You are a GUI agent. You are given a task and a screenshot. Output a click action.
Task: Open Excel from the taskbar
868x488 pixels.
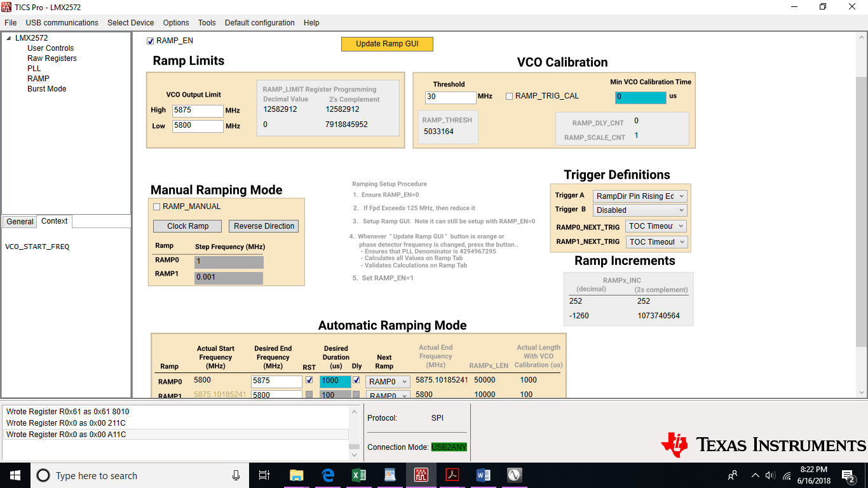(359, 475)
